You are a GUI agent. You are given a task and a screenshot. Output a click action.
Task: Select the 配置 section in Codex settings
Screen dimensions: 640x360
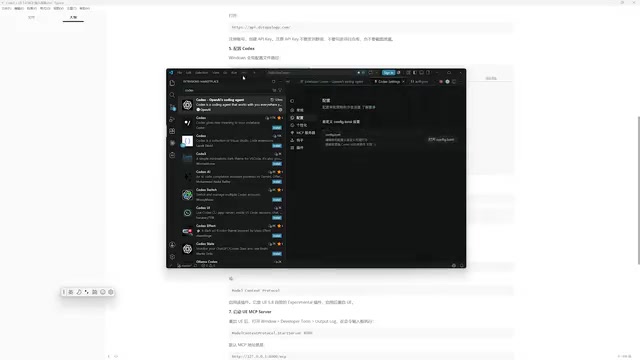point(303,118)
